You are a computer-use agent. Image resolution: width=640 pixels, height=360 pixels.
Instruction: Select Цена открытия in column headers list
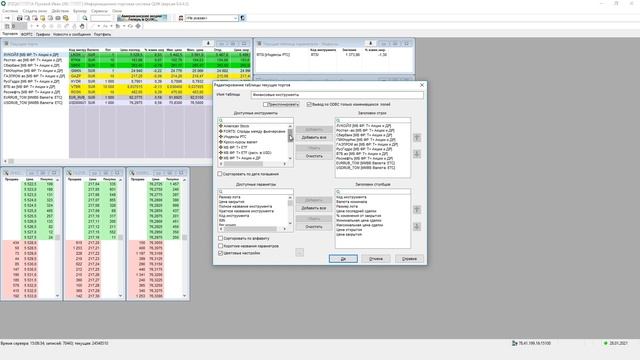[349, 230]
